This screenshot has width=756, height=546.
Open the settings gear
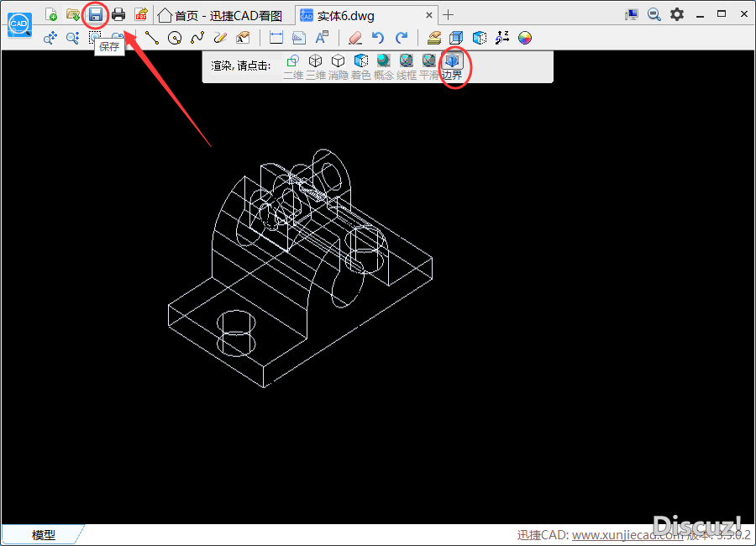(x=676, y=14)
